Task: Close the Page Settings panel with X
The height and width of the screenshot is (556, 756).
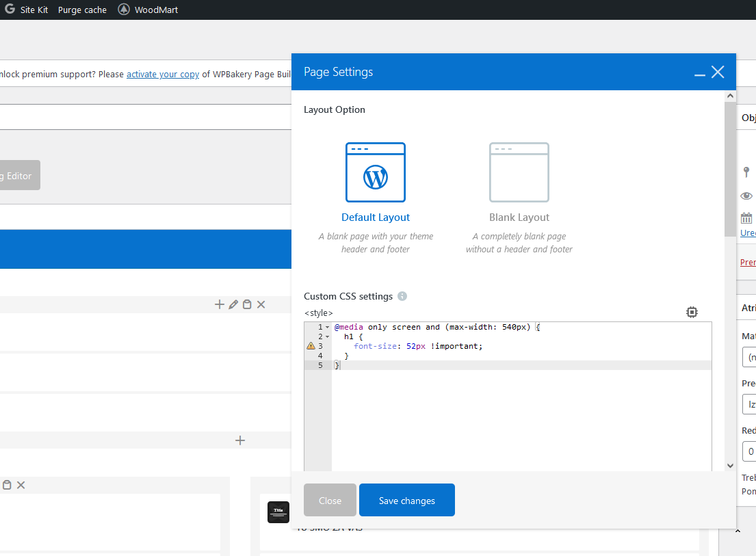Action: coord(718,72)
